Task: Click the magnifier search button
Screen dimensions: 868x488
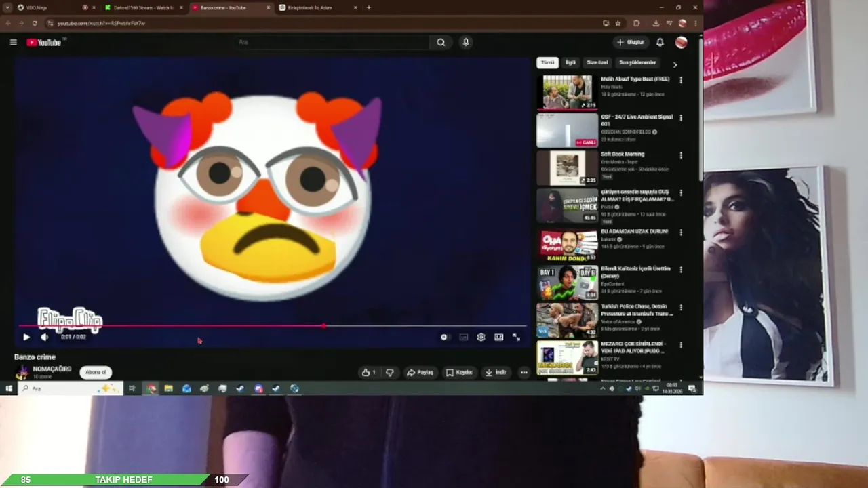Action: click(441, 42)
